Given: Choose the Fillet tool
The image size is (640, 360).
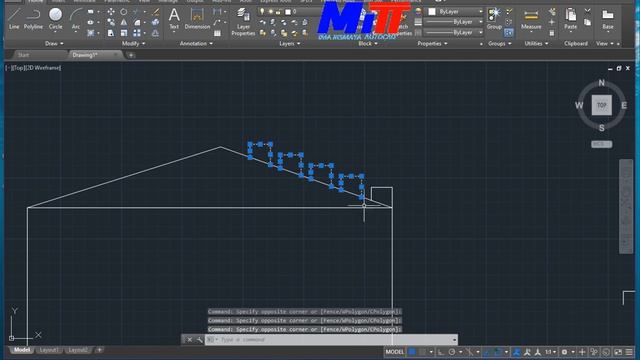Looking at the screenshot, I should tap(137, 22).
